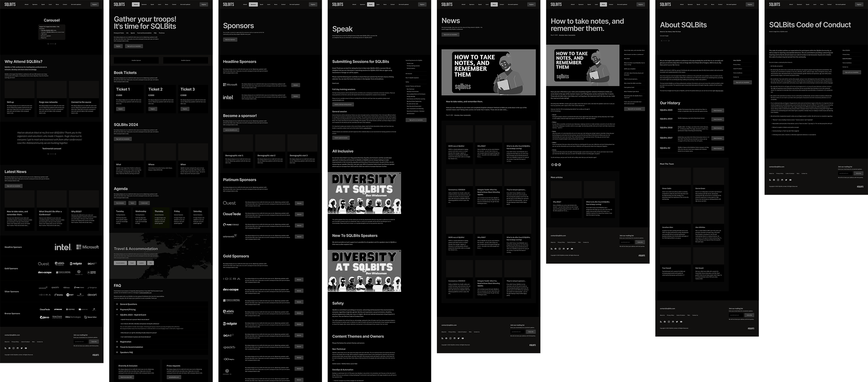This screenshot has height=382, width=868.
Task: Open the Sponsors page navigation icon
Action: tap(253, 4)
